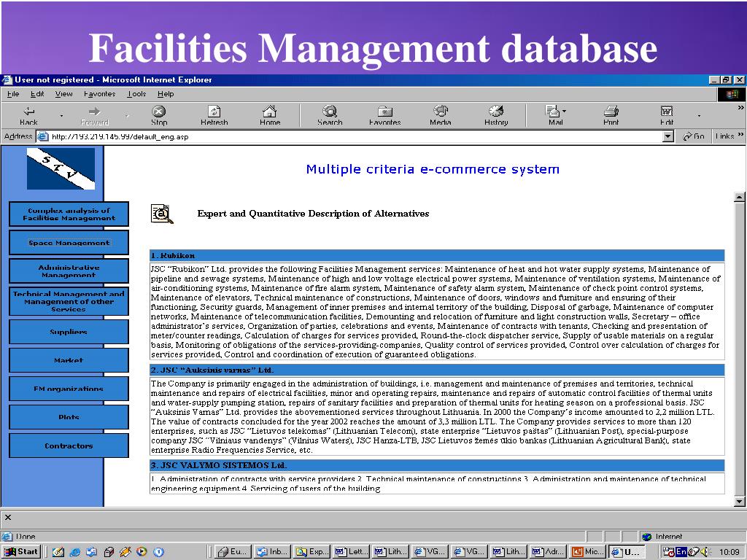
Task: Open Space Management section
Action: 69,242
